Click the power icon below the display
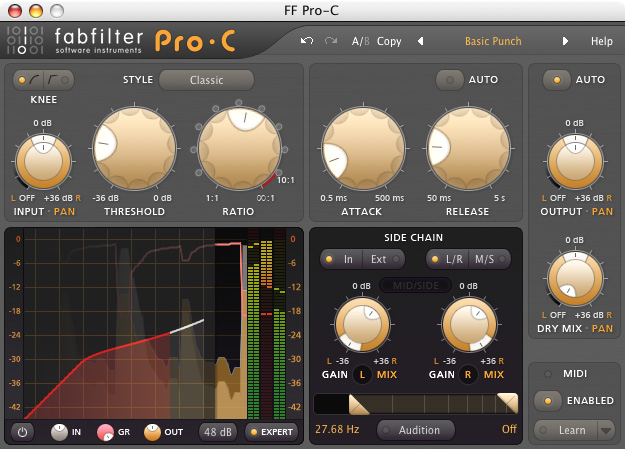 [x=24, y=432]
